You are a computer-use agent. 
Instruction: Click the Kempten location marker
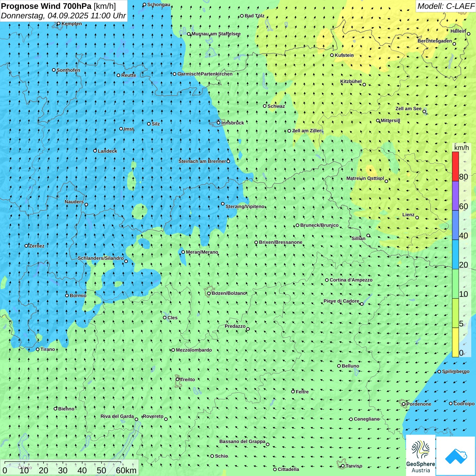[x=58, y=23]
